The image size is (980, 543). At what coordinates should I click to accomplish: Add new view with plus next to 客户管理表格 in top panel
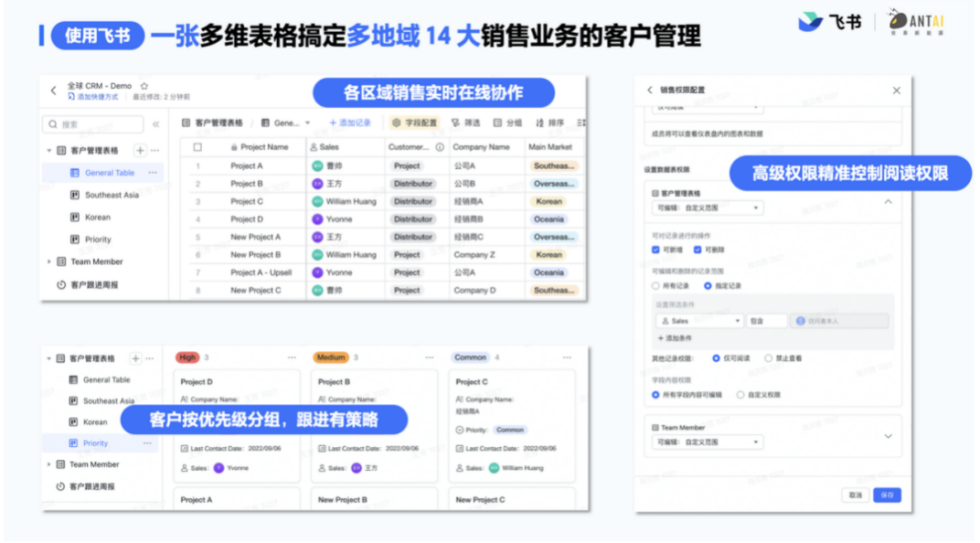tap(140, 151)
